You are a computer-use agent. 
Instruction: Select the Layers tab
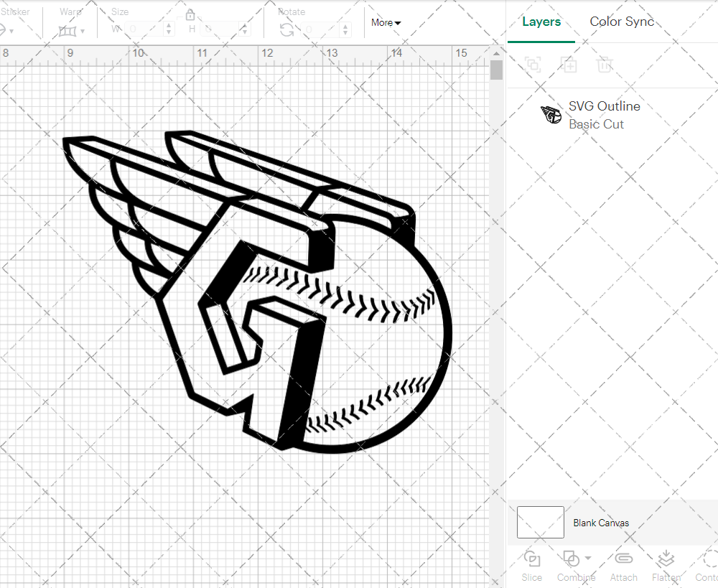pyautogui.click(x=541, y=22)
